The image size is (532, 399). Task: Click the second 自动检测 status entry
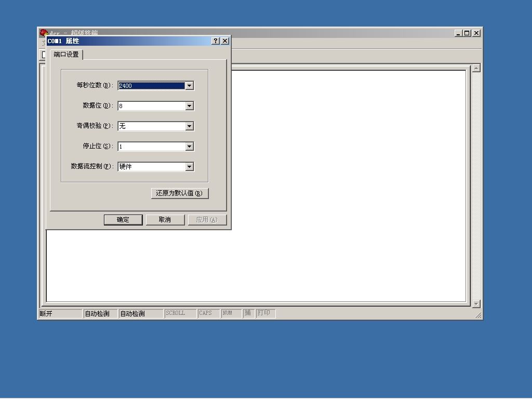click(x=141, y=314)
